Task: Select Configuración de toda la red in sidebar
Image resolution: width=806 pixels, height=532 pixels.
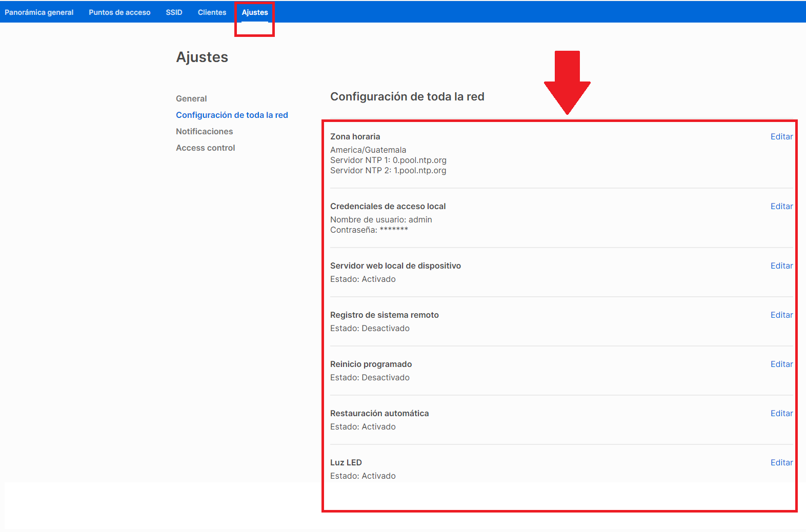Action: point(232,115)
